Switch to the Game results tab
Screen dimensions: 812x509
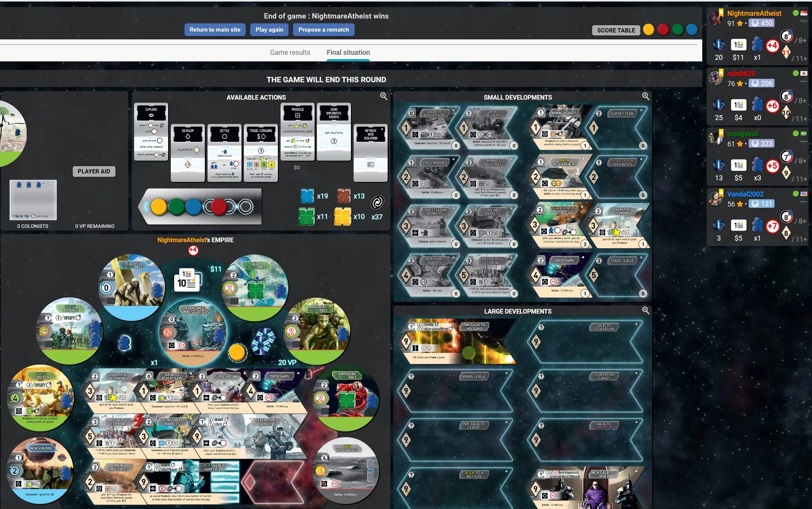290,53
